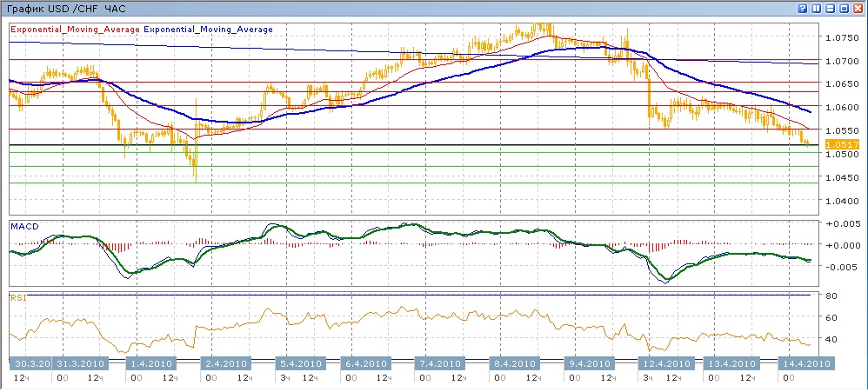Click the vertical split window icon
The width and height of the screenshot is (868, 392).
tap(815, 8)
